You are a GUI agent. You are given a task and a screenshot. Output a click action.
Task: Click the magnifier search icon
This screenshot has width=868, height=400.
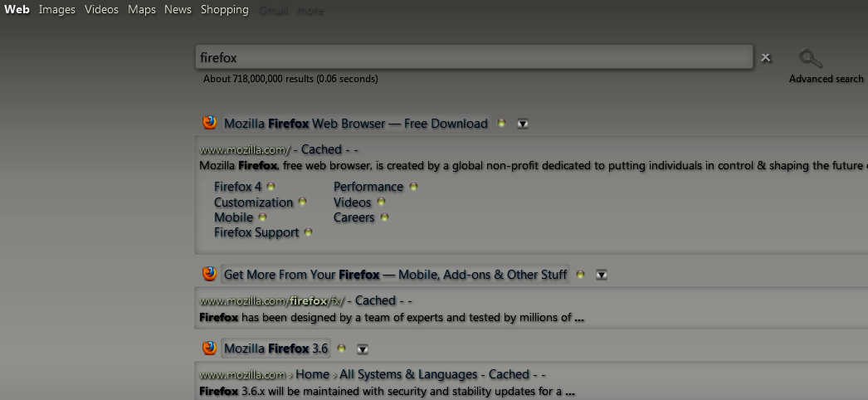click(811, 58)
